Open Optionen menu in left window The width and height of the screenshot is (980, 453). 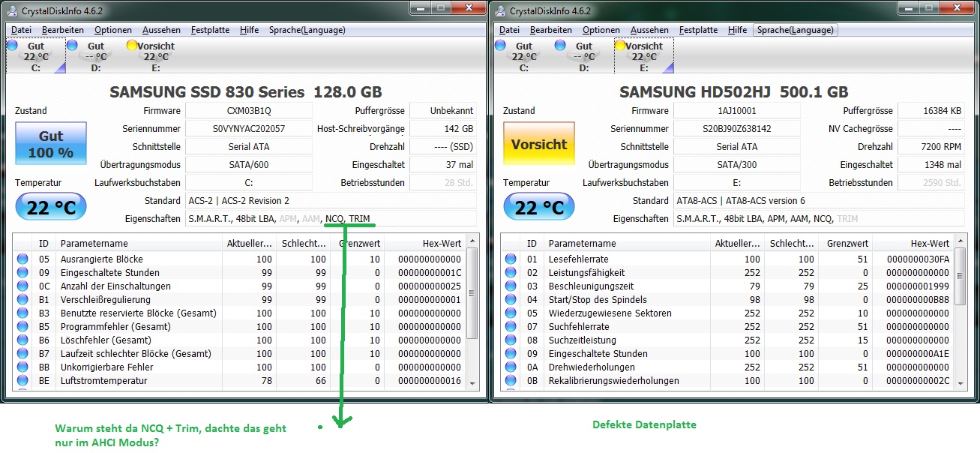click(113, 30)
